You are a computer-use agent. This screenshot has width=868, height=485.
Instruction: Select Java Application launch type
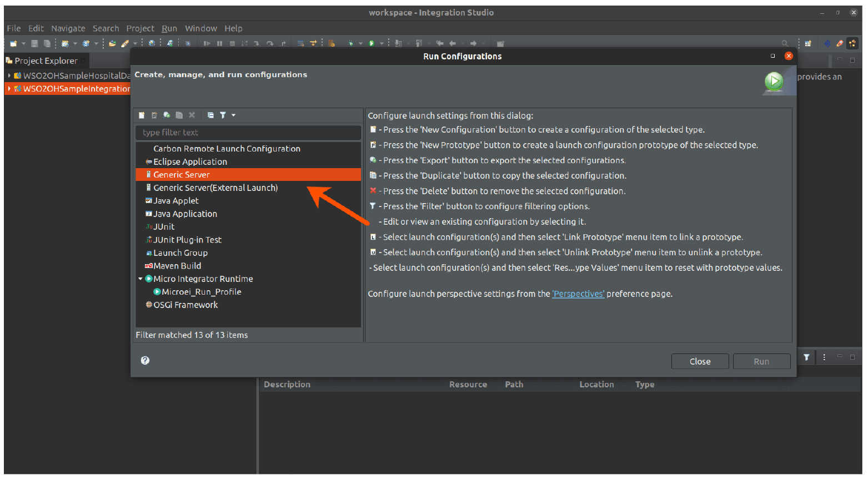(x=185, y=214)
